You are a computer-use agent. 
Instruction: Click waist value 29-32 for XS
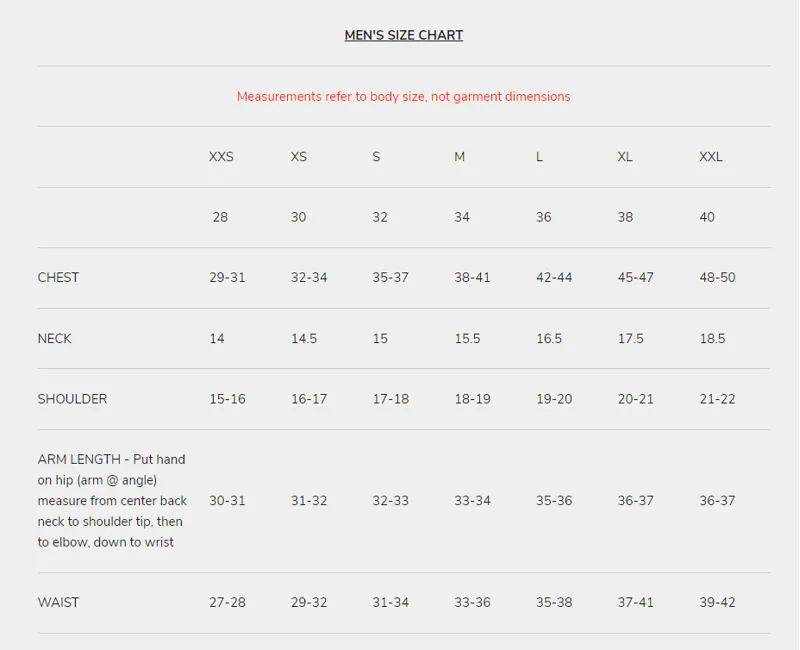coord(309,603)
